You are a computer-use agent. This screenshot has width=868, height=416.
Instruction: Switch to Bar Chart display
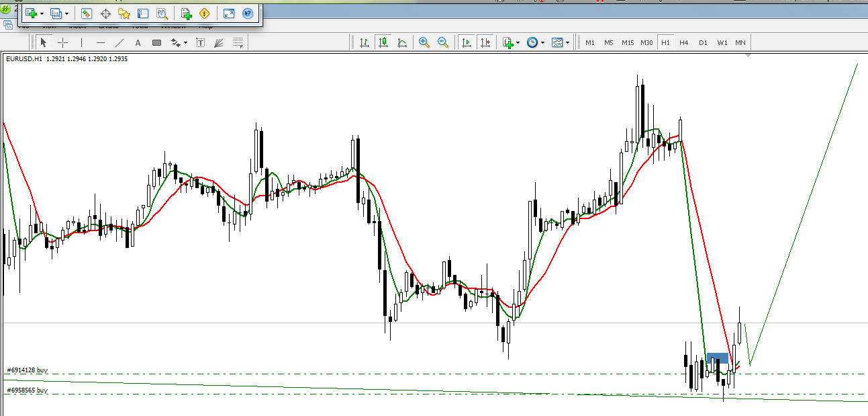tap(365, 42)
